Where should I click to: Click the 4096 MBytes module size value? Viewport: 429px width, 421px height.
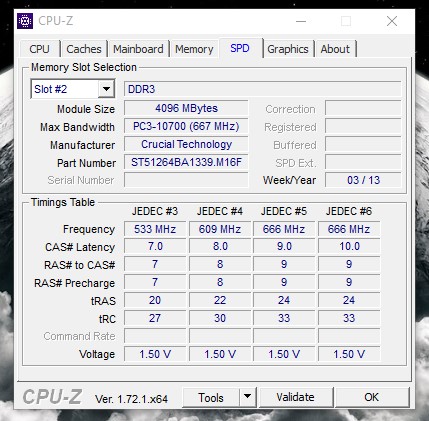(186, 108)
